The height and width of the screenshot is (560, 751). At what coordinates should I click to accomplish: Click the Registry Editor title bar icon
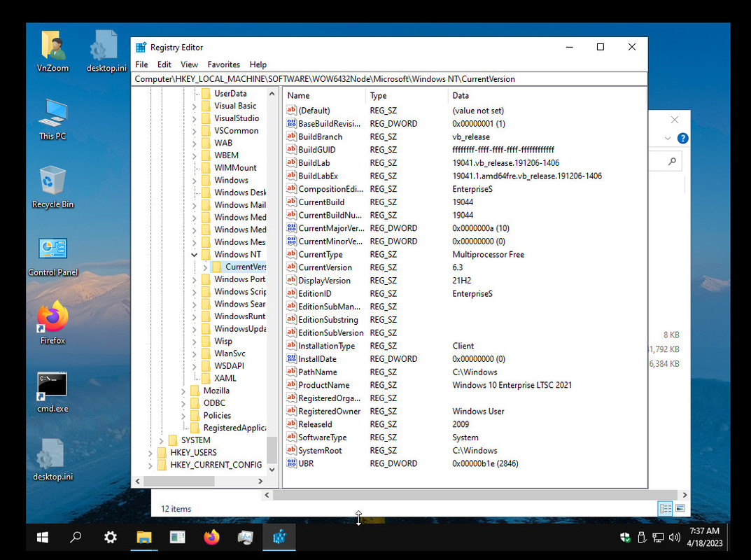pyautogui.click(x=141, y=47)
